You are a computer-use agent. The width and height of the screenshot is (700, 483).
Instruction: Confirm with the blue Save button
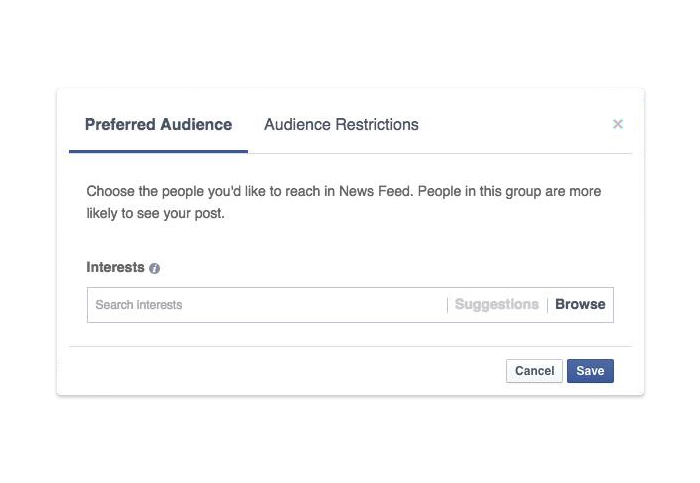pos(590,371)
